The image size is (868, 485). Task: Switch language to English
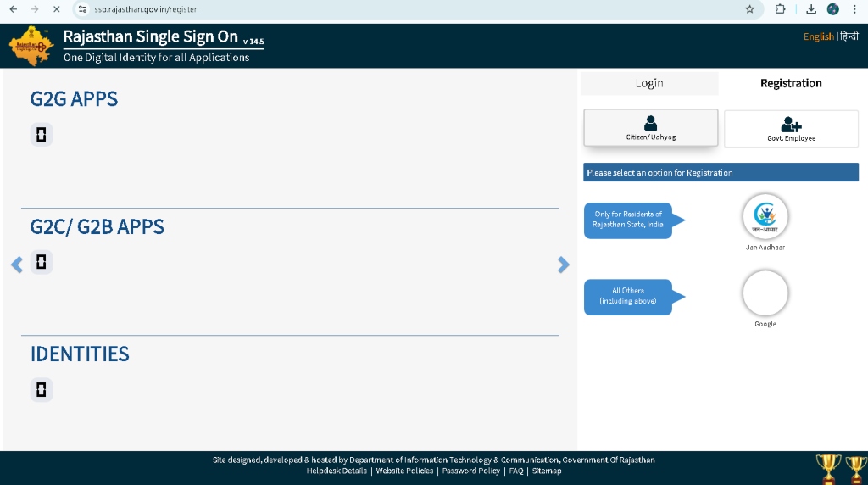[818, 36]
